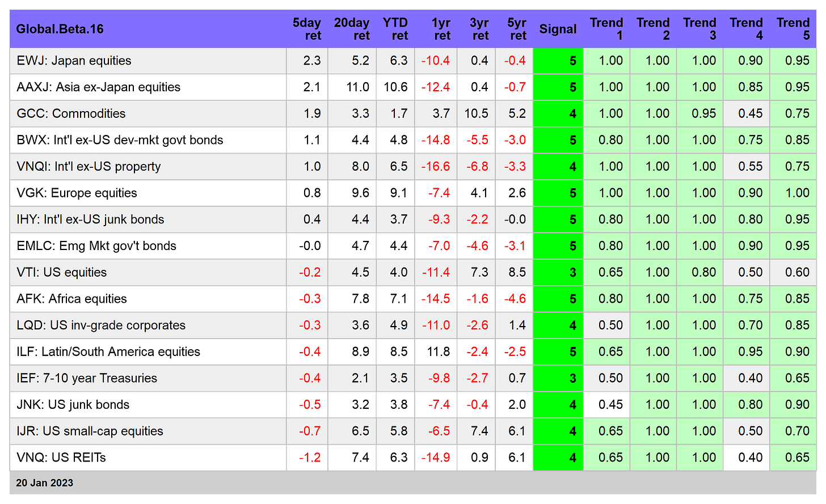The image size is (826, 504).
Task: Click BWX's 1yr return of -14.8
Action: click(x=436, y=140)
